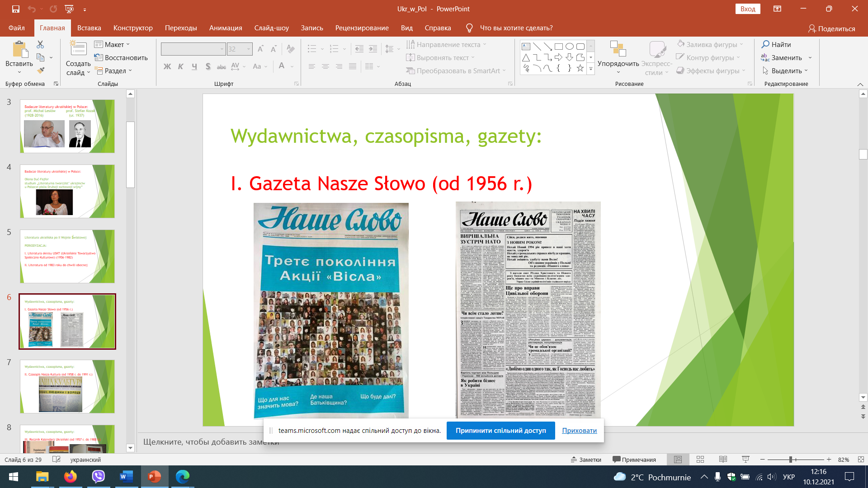This screenshot has width=868, height=488.
Task: Open Slide Sorter view icon in the status bar
Action: pos(700,460)
